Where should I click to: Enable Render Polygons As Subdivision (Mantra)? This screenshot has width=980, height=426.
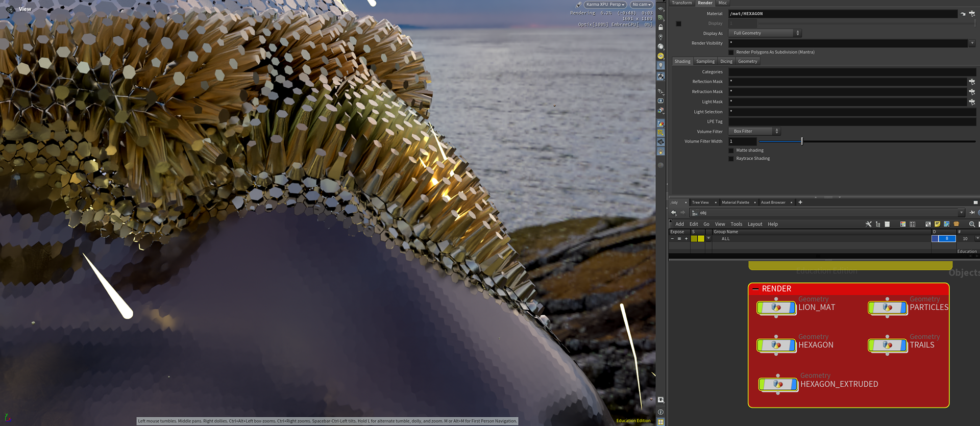(x=731, y=52)
